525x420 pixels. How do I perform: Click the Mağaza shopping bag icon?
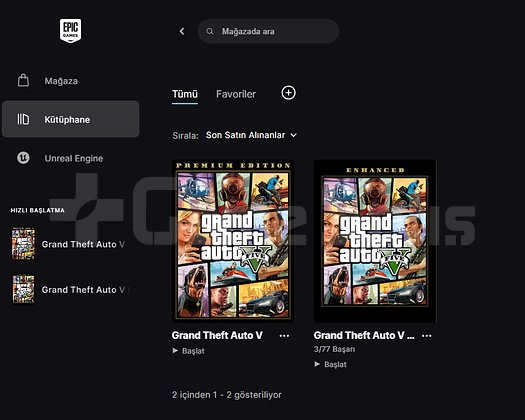click(23, 80)
